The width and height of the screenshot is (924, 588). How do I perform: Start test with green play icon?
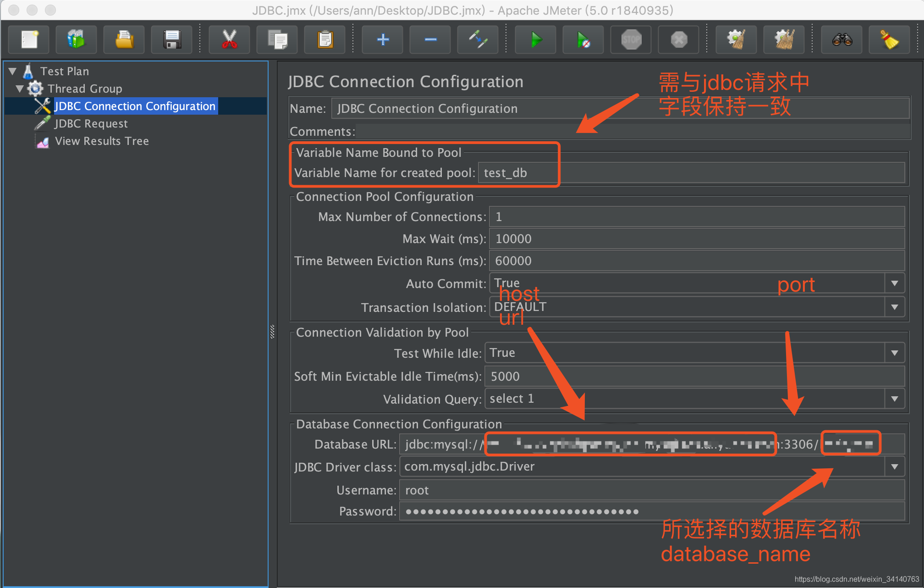click(536, 39)
